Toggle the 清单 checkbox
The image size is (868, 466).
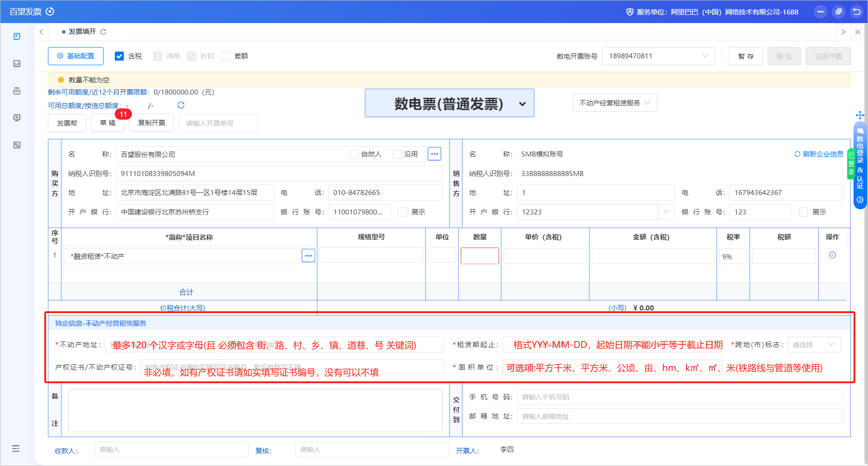click(158, 56)
